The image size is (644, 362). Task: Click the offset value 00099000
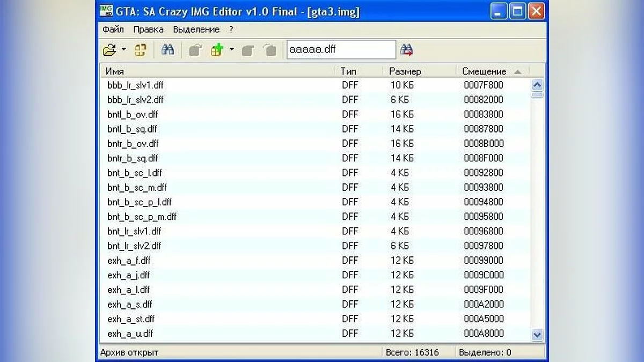(x=484, y=261)
